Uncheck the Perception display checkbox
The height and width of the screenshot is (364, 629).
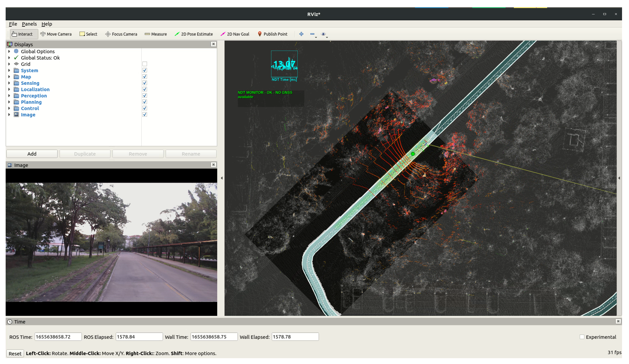tap(145, 96)
